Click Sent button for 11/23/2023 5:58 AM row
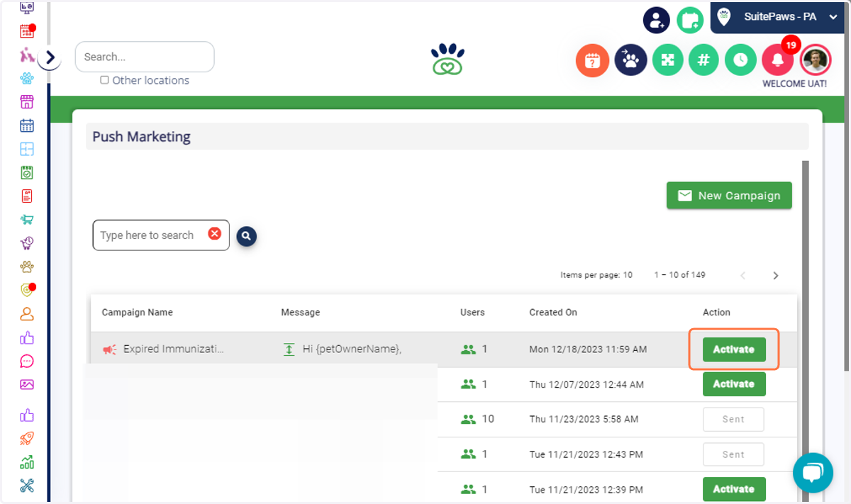This screenshot has width=851, height=504. 733,419
